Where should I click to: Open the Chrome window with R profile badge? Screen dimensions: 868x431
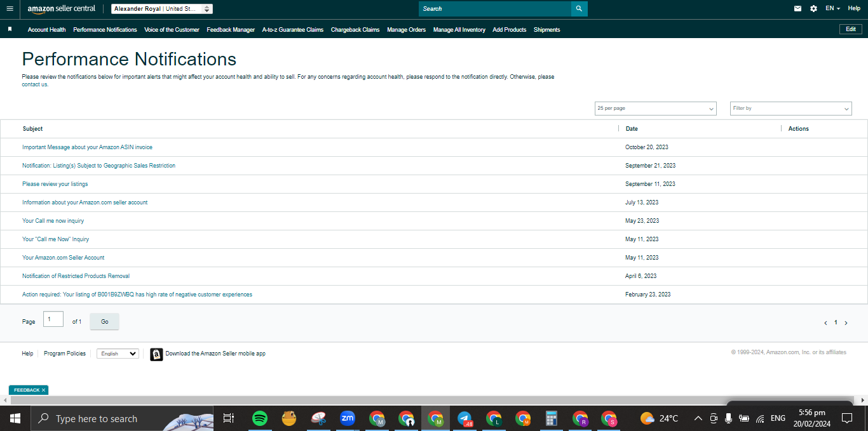[580, 418]
